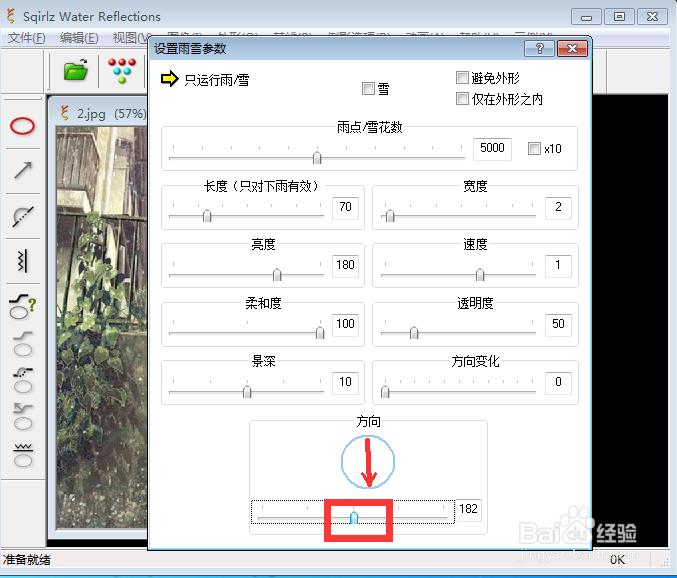This screenshot has height=578, width=677.
Task: Click the 雨点/雪花数 slider handle
Action: 317,158
